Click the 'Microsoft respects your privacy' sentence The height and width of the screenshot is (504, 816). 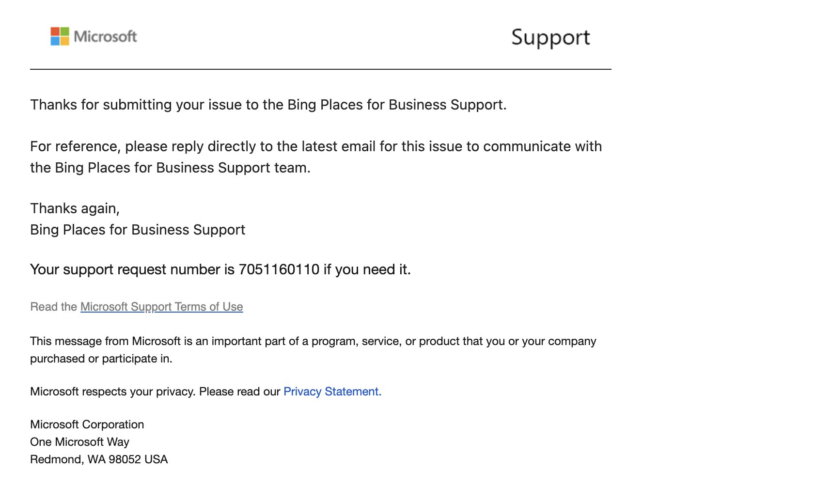[155, 392]
